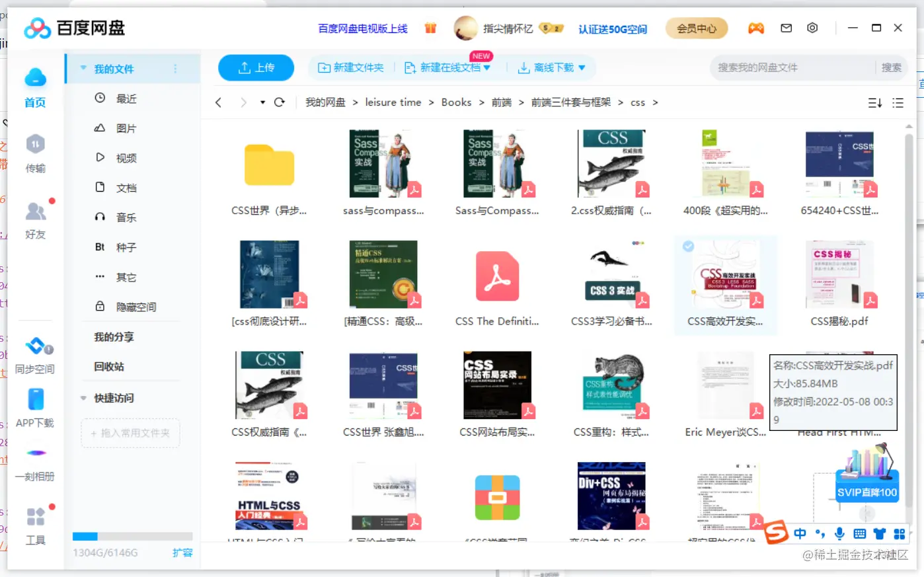Screen dimensions: 924x577
Task: Go to 我的网盘 breadcrumb
Action: click(x=325, y=102)
